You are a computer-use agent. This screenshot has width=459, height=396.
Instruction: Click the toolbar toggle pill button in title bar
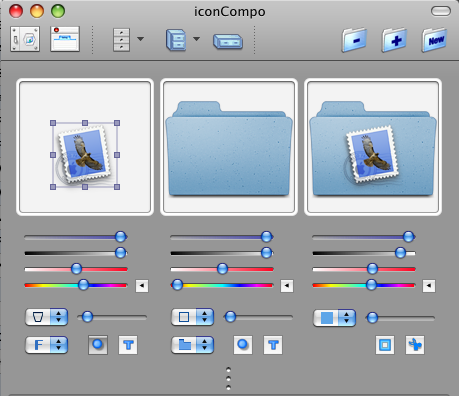pos(441,11)
